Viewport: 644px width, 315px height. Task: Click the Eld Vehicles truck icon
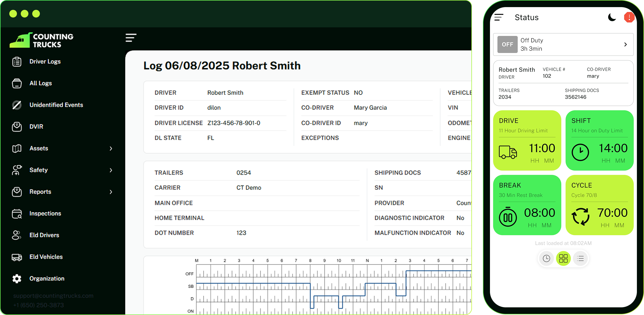click(x=17, y=257)
